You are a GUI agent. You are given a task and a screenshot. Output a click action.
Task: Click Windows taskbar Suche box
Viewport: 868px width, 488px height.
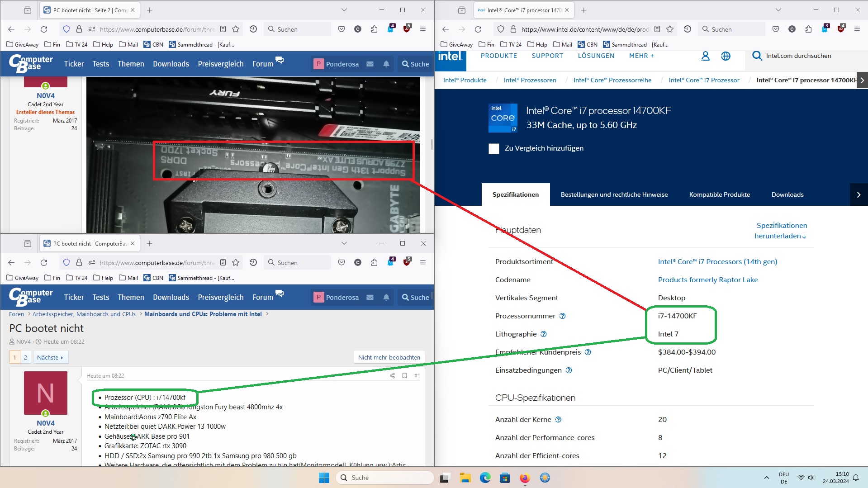pyautogui.click(x=384, y=478)
